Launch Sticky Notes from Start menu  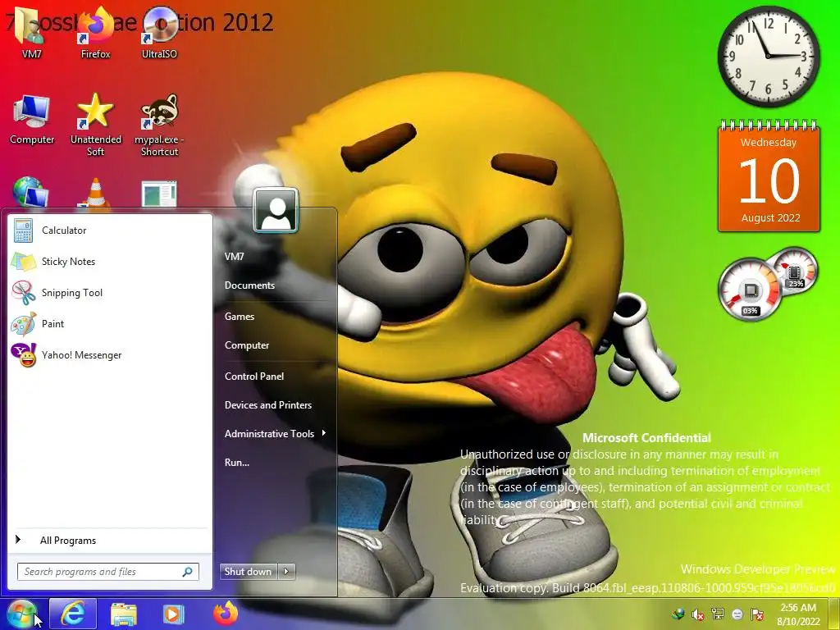click(x=110, y=262)
